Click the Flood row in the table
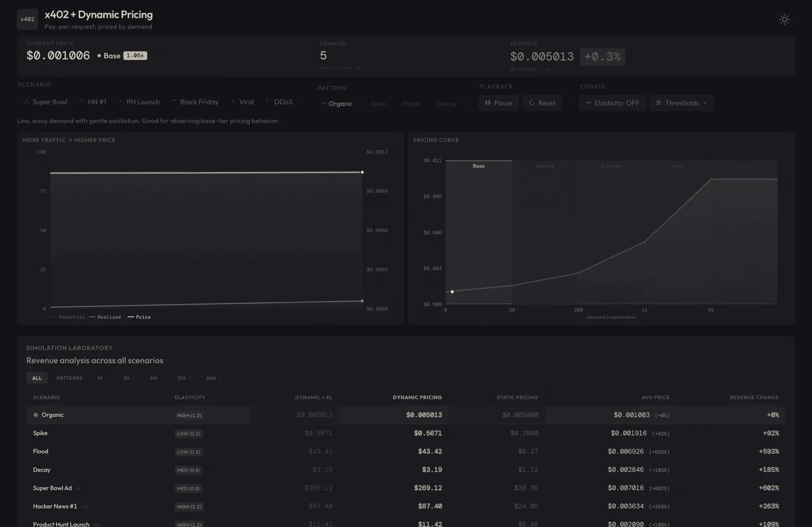Image resolution: width=812 pixels, height=527 pixels. 406,451
